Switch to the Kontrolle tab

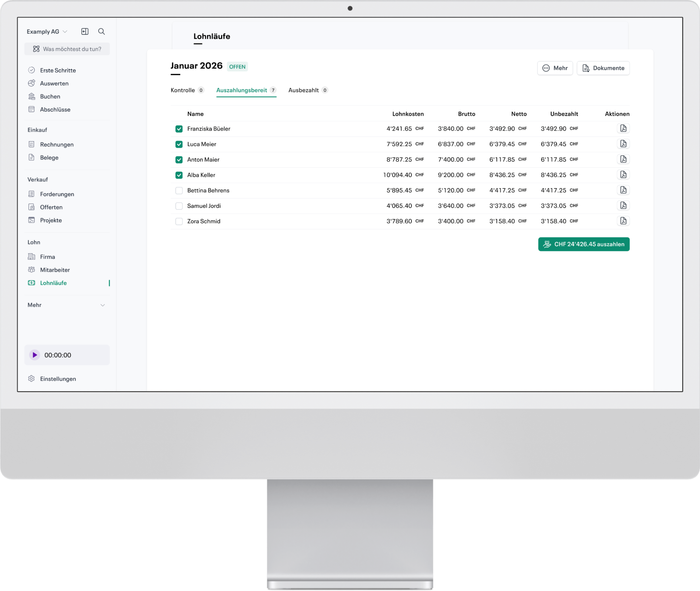coord(183,90)
